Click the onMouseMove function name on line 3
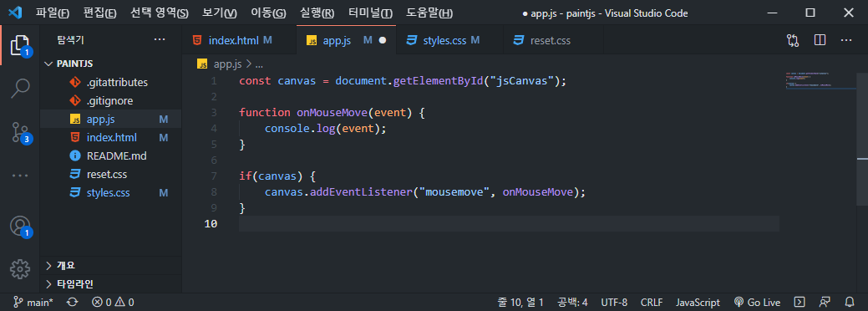Image resolution: width=868 pixels, height=311 pixels. coord(332,113)
